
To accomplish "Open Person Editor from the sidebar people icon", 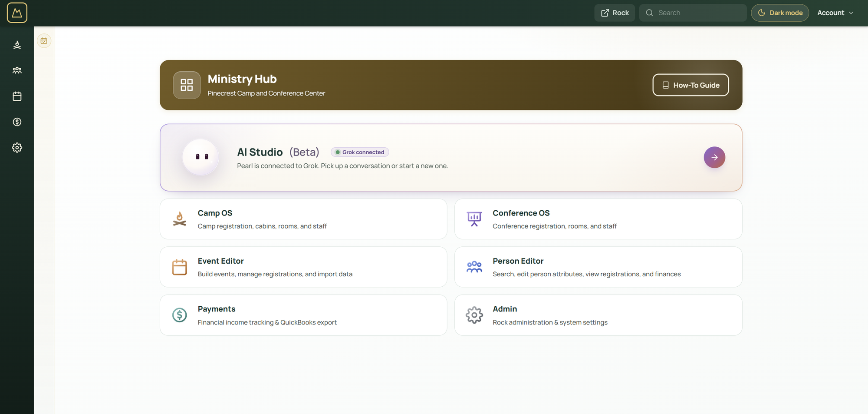I will 17,70.
